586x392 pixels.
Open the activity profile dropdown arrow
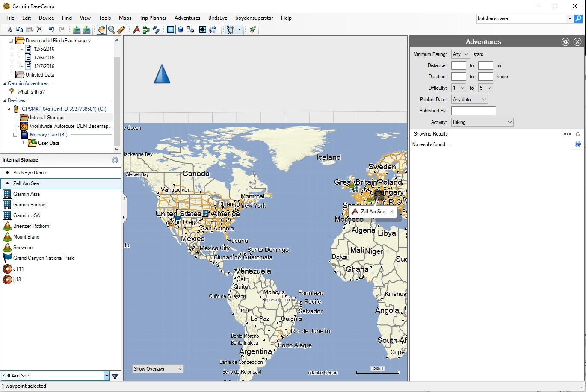(x=240, y=29)
